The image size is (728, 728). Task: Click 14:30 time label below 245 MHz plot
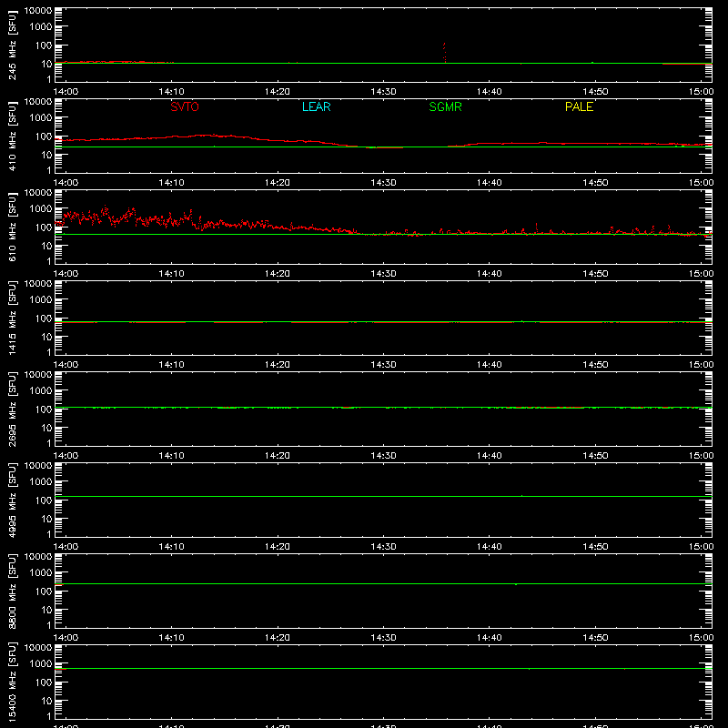[x=383, y=92]
